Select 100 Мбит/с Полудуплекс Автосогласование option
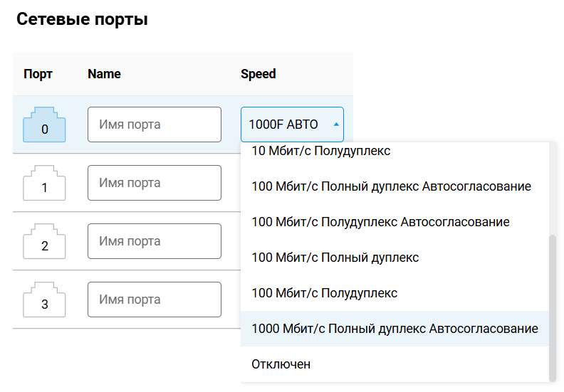 [x=380, y=222]
